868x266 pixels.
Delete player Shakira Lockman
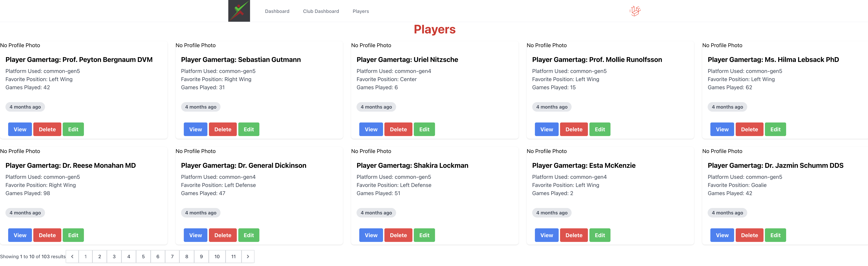[x=398, y=235]
